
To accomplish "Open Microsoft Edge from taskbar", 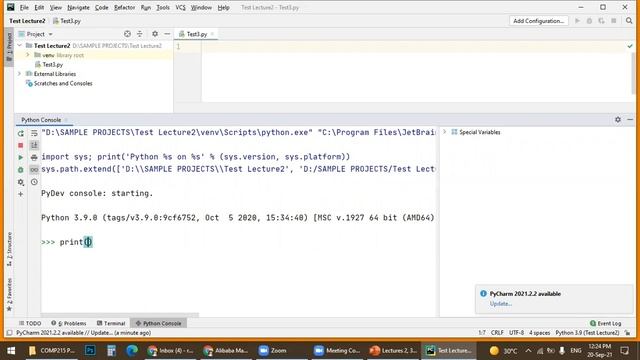I will (132, 351).
